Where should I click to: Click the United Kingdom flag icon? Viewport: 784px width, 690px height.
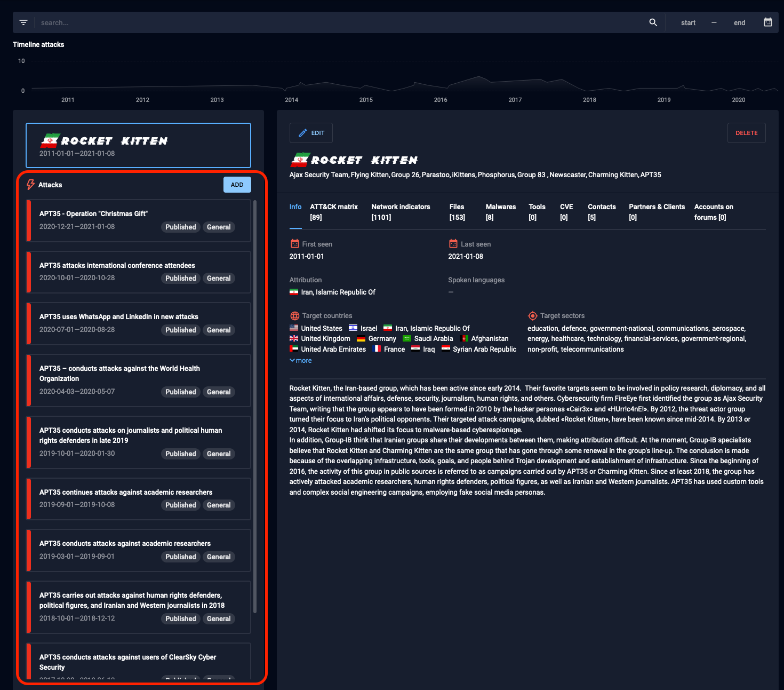294,338
